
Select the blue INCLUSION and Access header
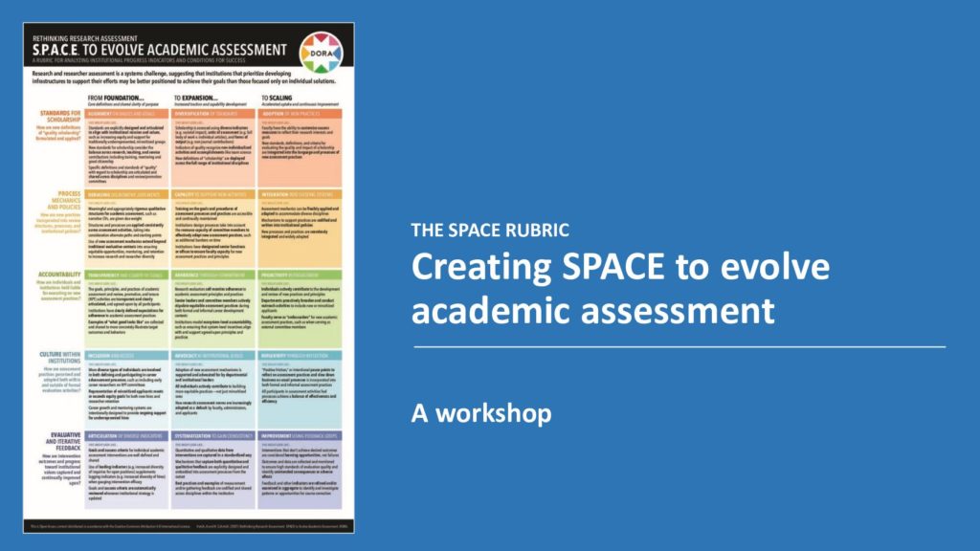point(122,357)
